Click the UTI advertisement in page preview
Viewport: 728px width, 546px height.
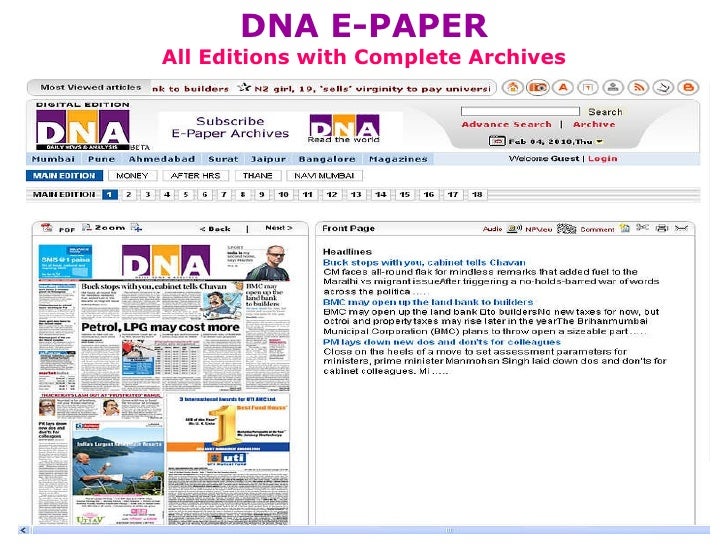(228, 459)
